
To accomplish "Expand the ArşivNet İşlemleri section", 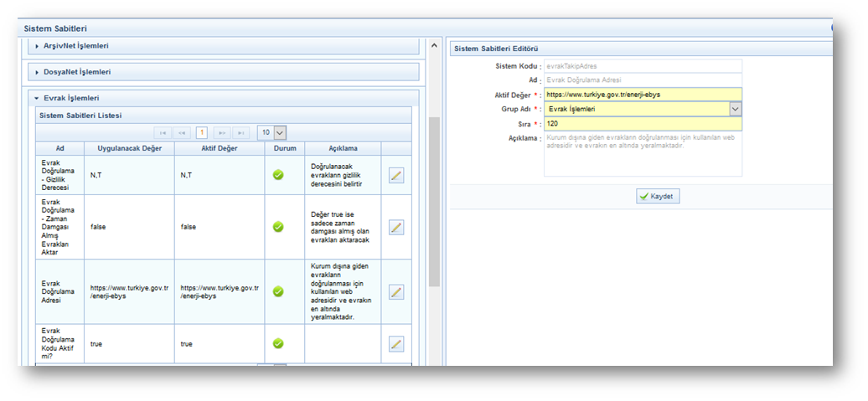I will point(75,45).
